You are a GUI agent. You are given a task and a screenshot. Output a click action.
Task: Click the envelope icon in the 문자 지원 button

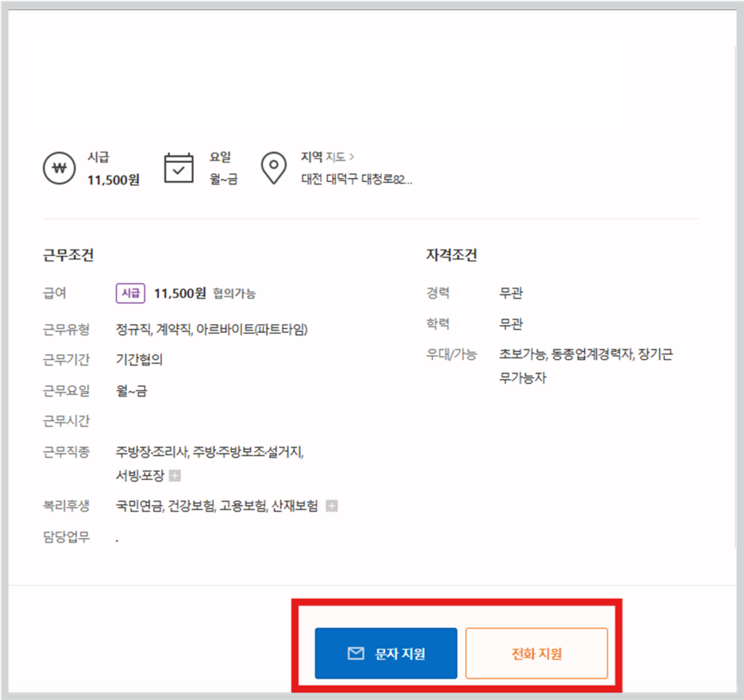(356, 653)
